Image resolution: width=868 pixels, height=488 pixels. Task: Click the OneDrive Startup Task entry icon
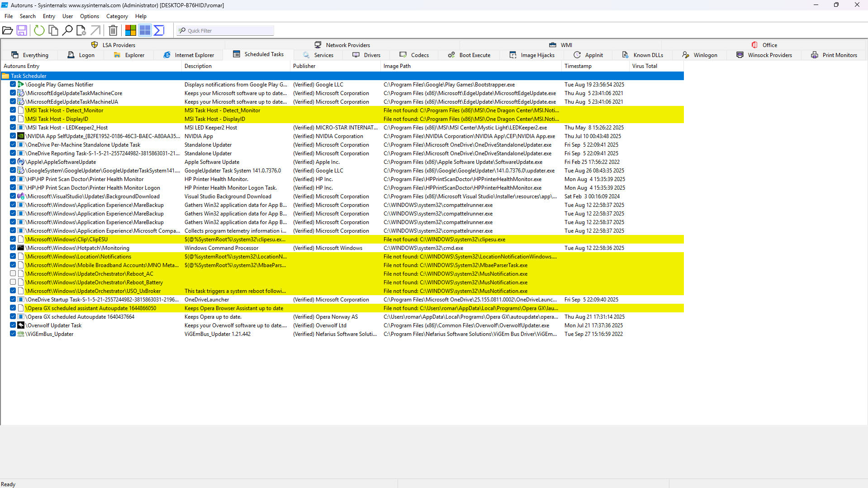[x=21, y=300]
